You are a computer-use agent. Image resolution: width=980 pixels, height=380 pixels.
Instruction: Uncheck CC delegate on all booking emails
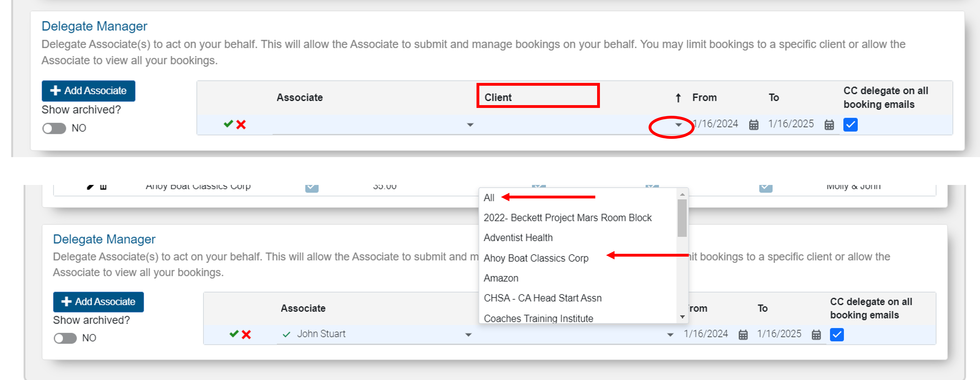[x=851, y=125]
